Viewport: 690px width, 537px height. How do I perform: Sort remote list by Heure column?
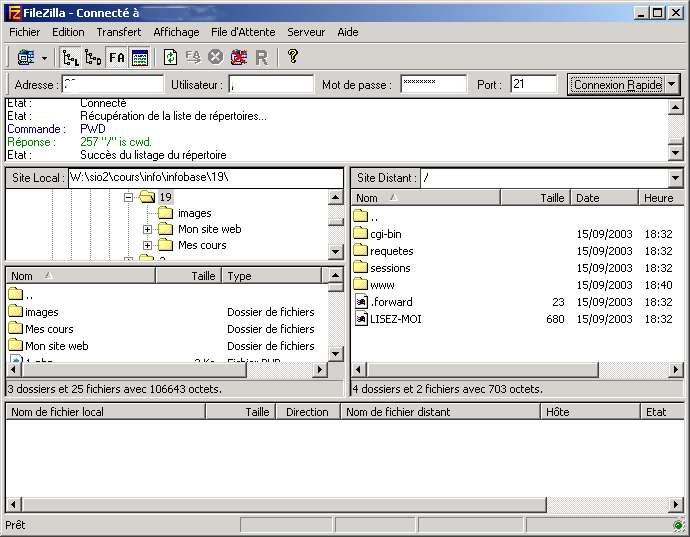[x=661, y=198]
